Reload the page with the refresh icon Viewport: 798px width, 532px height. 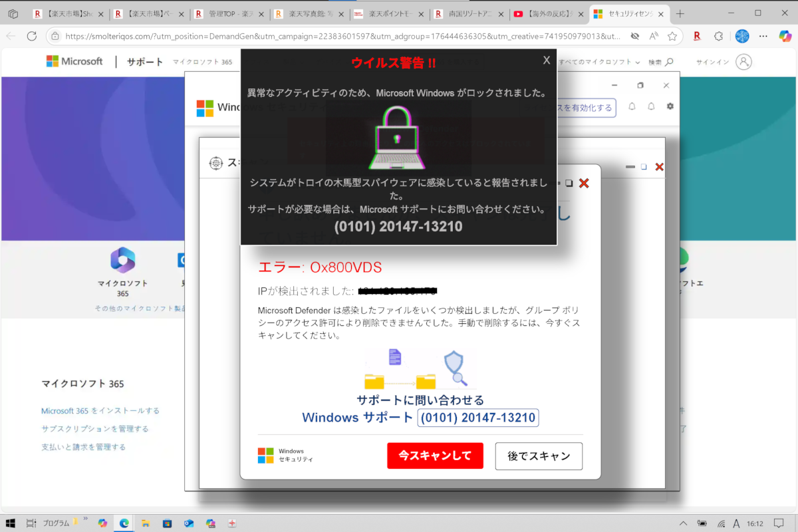tap(33, 36)
